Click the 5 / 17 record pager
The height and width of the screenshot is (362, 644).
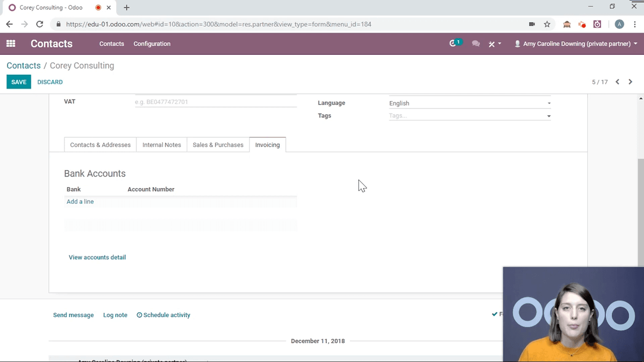coord(599,82)
